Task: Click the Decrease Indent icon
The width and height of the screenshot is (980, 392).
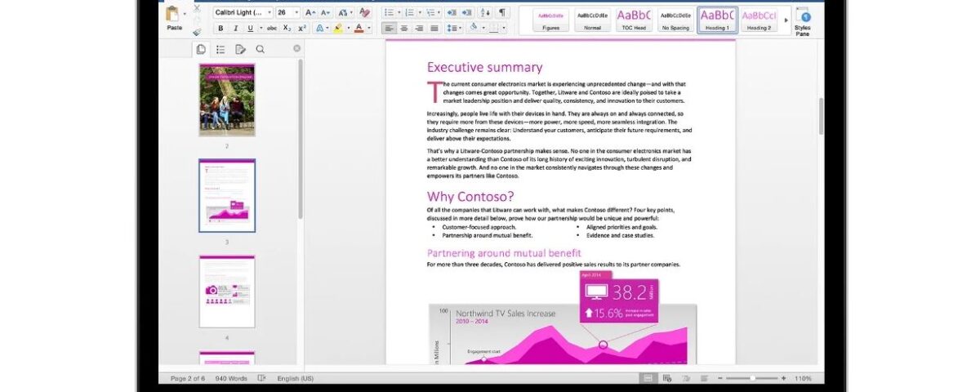Action: pyautogui.click(x=453, y=13)
